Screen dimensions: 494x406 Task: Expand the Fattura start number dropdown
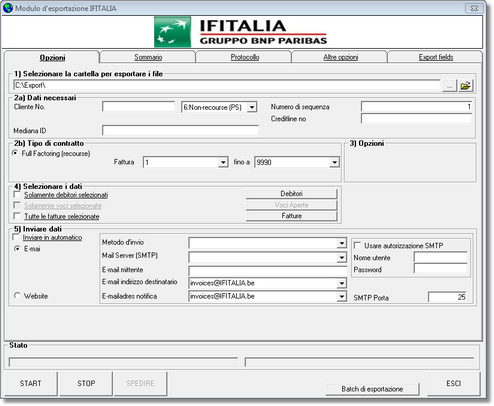coord(223,162)
